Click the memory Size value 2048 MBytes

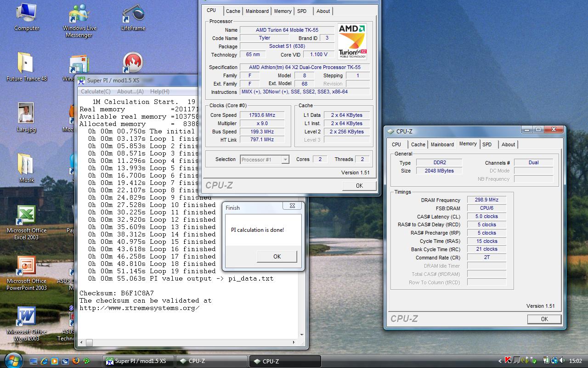point(439,171)
